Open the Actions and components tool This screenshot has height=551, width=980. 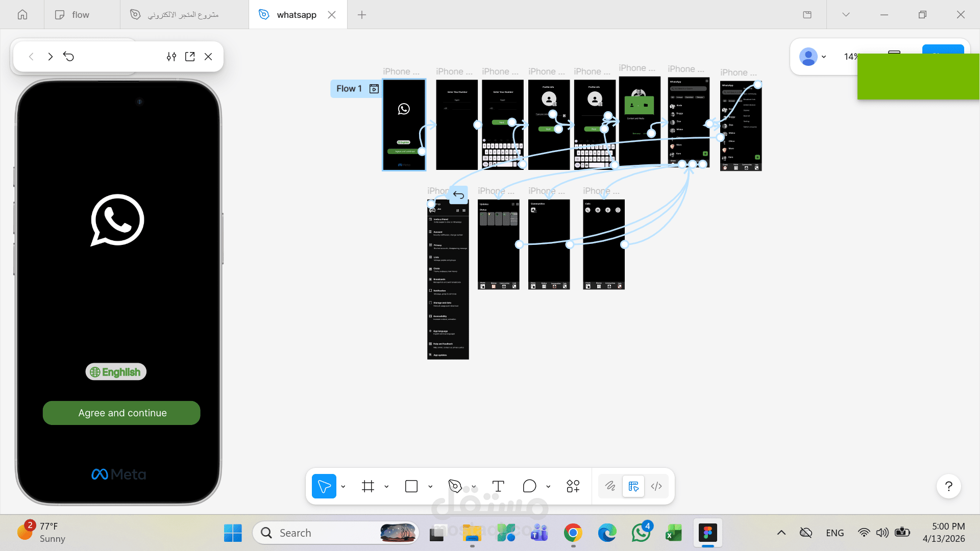click(573, 486)
